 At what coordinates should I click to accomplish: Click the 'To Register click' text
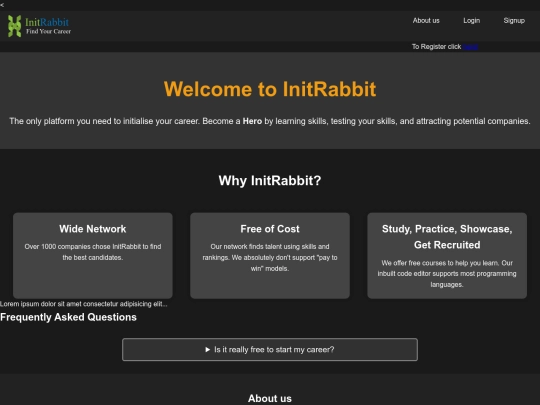436,47
